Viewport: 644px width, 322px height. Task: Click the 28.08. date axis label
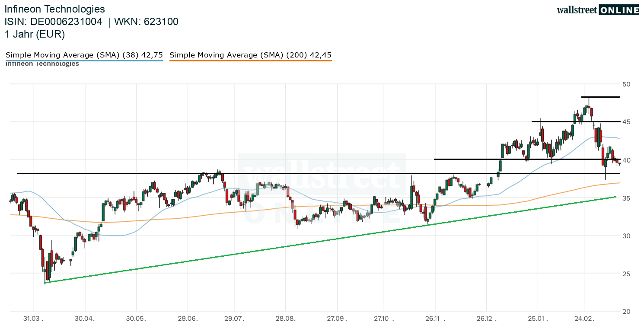coord(285,318)
